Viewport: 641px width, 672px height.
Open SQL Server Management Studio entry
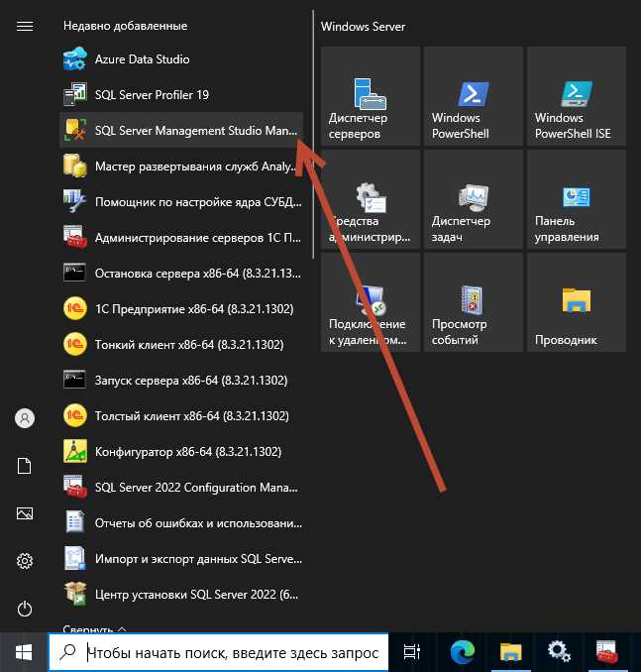[x=181, y=130]
